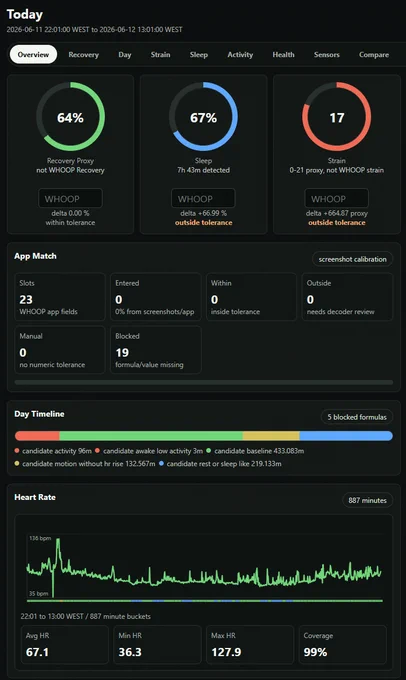Click the Coverage 99% card

343,644
